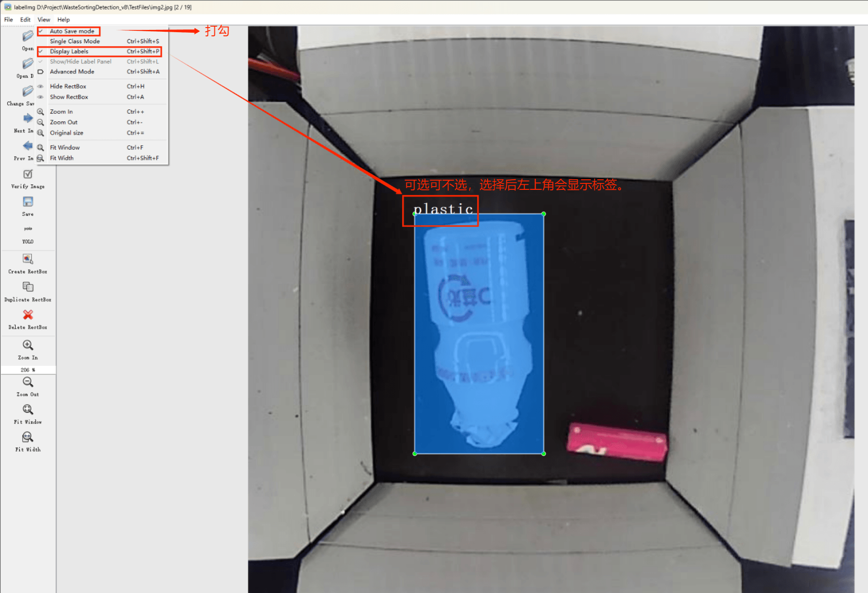Click the Open Dir folder icon
Viewport: 868px width, 593px height.
[28, 64]
